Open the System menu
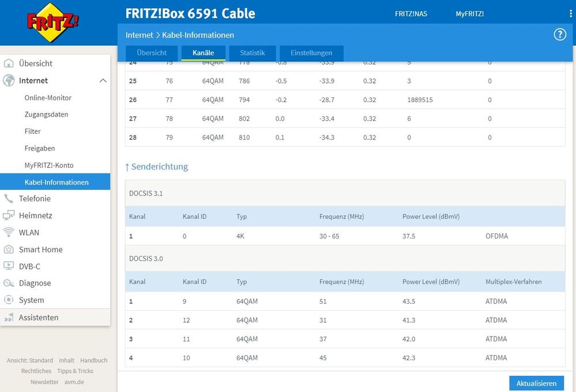The width and height of the screenshot is (576, 392). coord(32,300)
